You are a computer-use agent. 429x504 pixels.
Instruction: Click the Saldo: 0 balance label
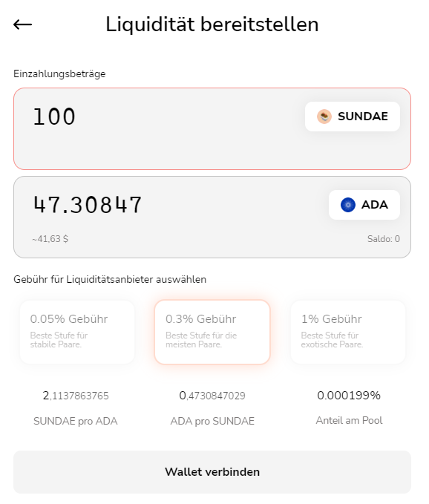point(384,239)
